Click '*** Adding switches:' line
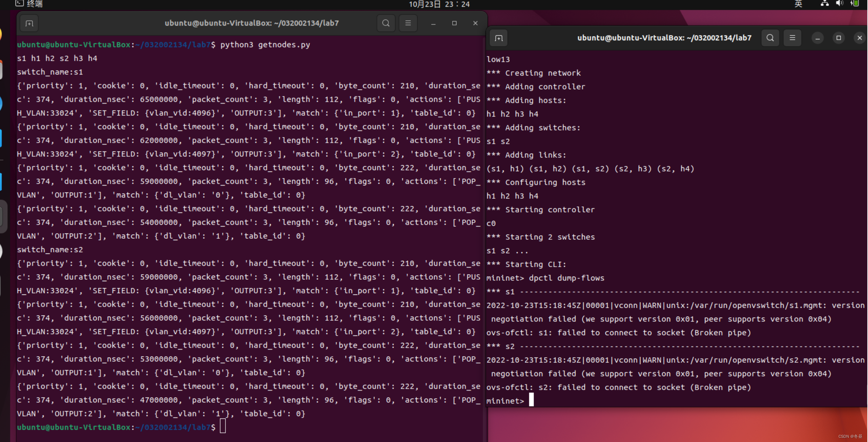This screenshot has width=868, height=442. tap(533, 128)
